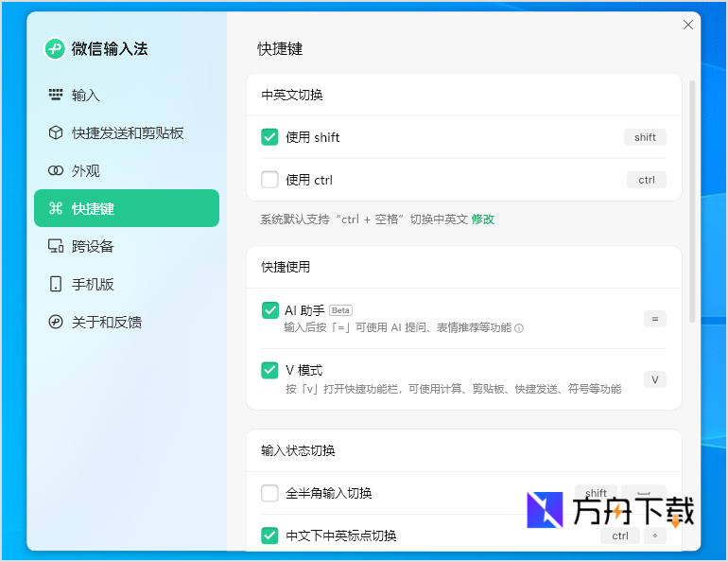Viewport: 728px width, 562px height.
Task: Click the period key badge for 中英标点切换
Action: [x=654, y=536]
